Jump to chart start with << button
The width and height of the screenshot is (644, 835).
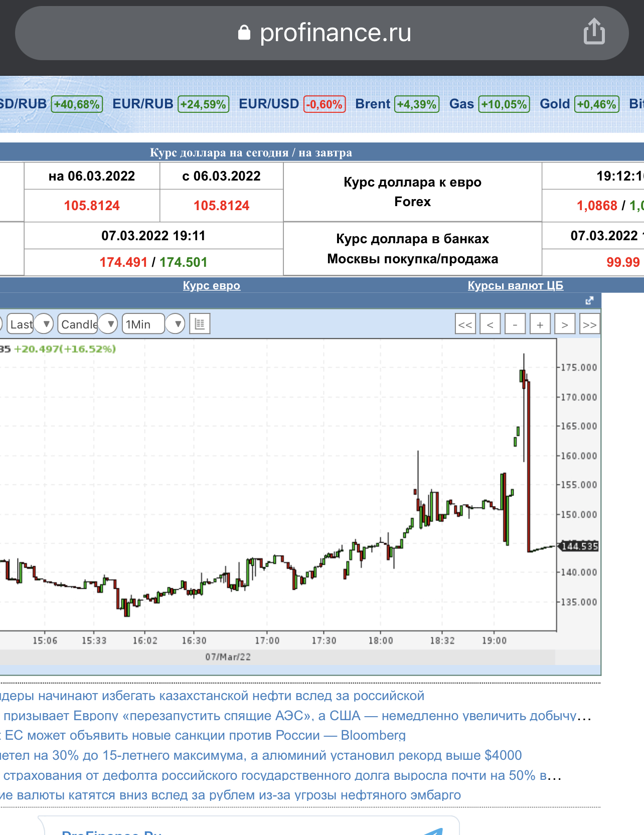tap(465, 324)
